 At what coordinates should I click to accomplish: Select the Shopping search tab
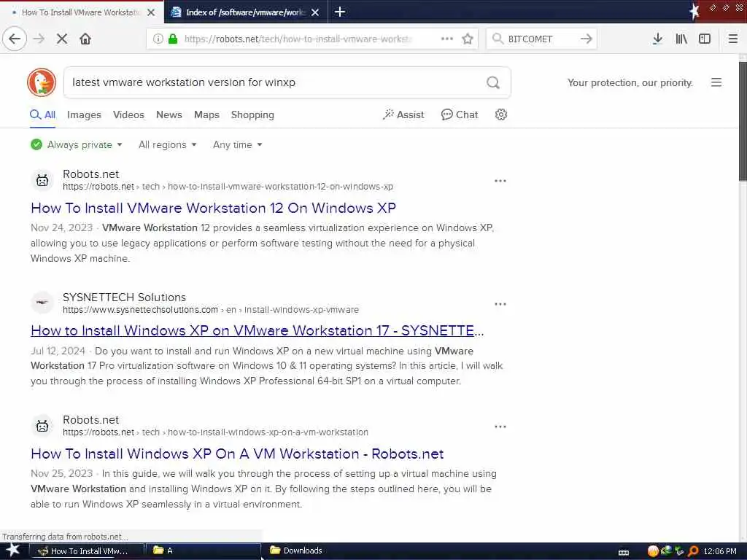[x=252, y=114]
